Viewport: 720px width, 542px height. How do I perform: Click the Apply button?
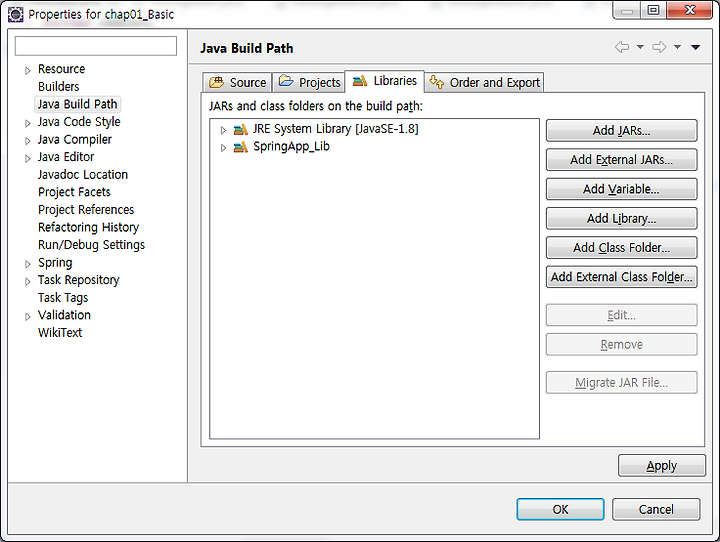(662, 466)
